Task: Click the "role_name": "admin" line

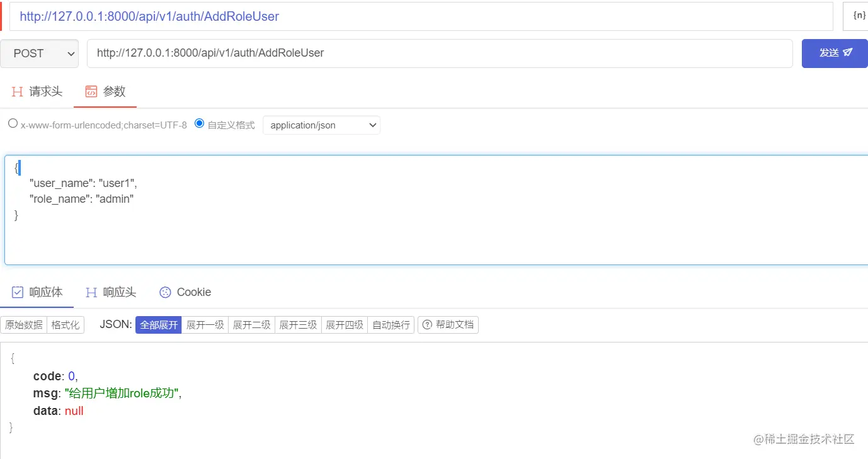Action: pyautogui.click(x=82, y=199)
